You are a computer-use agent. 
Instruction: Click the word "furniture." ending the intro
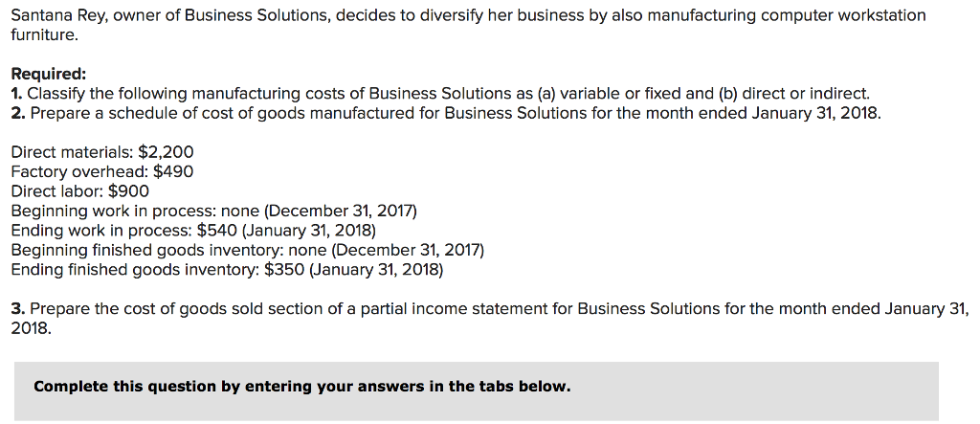46,35
